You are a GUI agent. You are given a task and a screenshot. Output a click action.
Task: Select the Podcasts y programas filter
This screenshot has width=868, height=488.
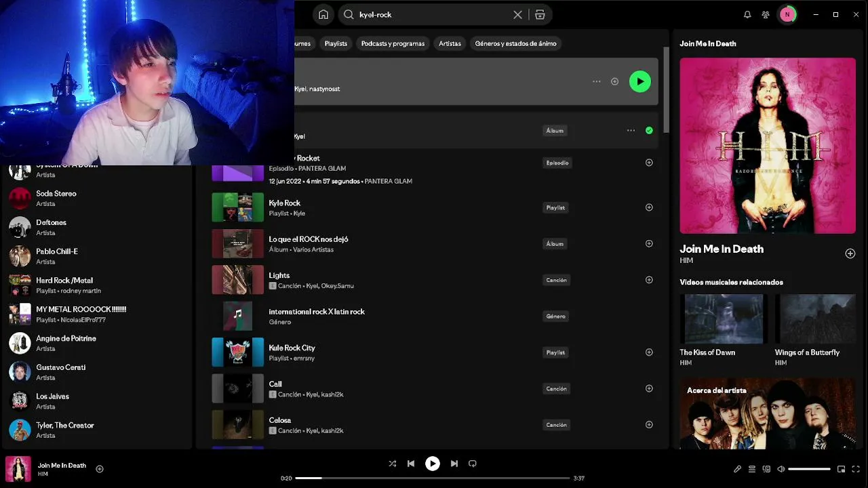coord(393,43)
